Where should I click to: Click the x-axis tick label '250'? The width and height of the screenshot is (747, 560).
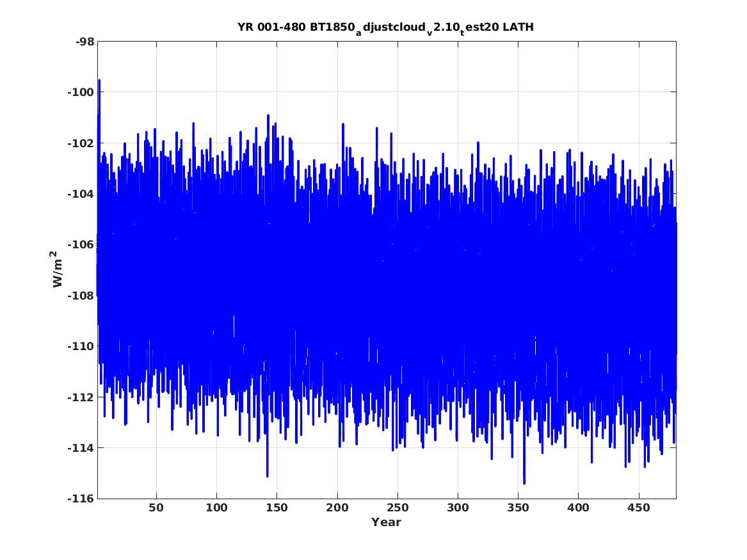(x=398, y=508)
